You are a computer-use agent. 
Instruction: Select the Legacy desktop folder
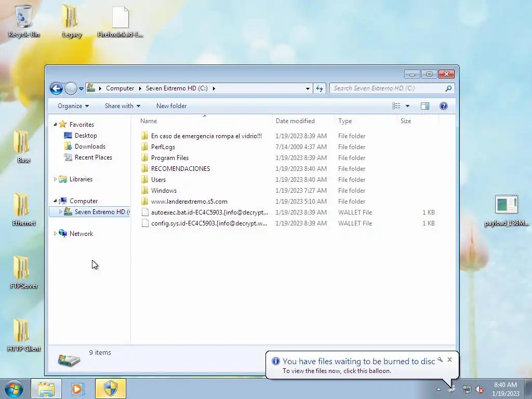pos(72,21)
